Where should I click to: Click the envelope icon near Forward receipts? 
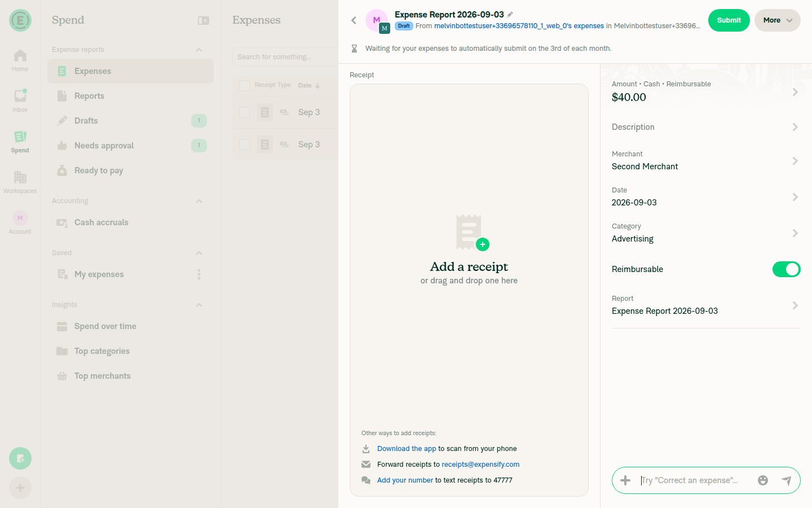[366, 465]
